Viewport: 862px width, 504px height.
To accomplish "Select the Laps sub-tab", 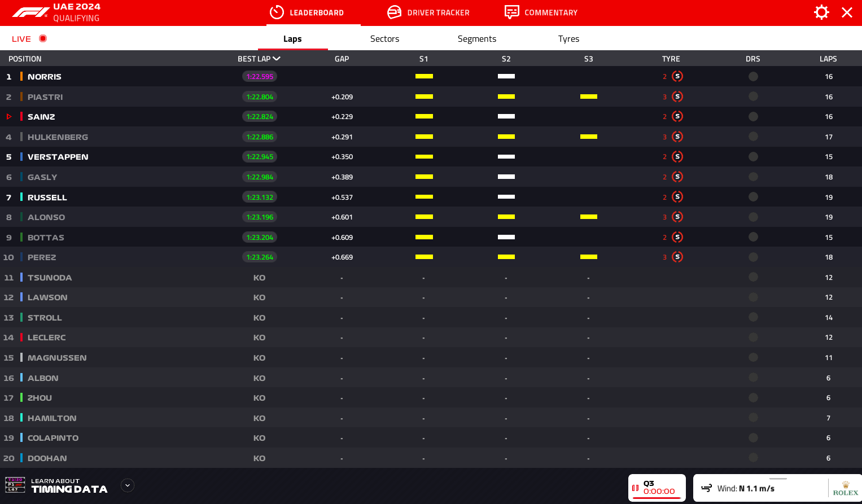I will [x=292, y=39].
